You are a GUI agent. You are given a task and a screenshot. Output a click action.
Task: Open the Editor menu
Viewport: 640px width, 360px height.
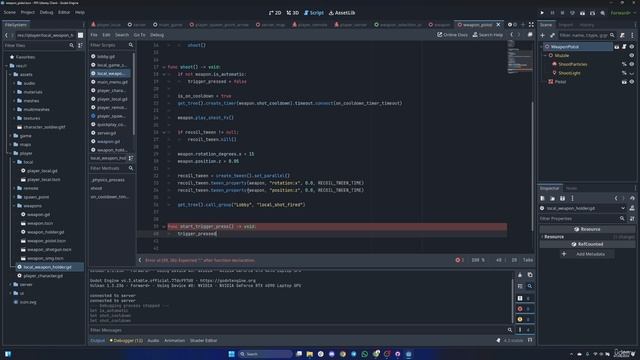[64, 12]
